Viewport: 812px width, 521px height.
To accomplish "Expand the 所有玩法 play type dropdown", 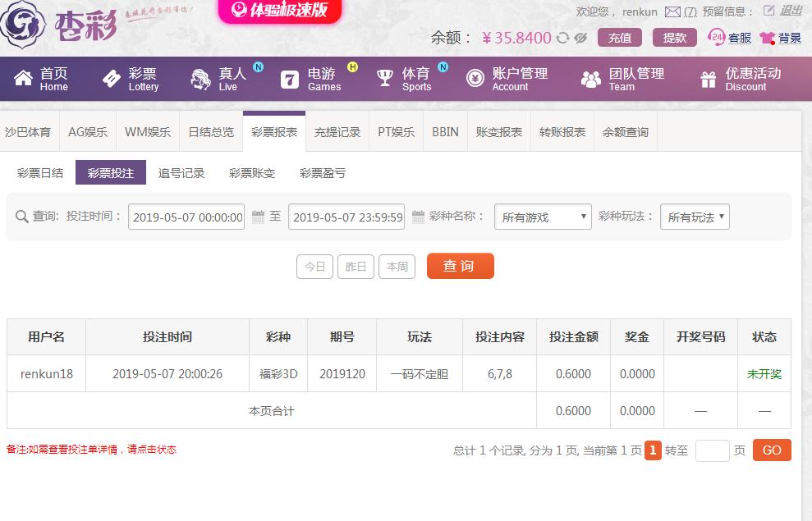I will [x=695, y=217].
